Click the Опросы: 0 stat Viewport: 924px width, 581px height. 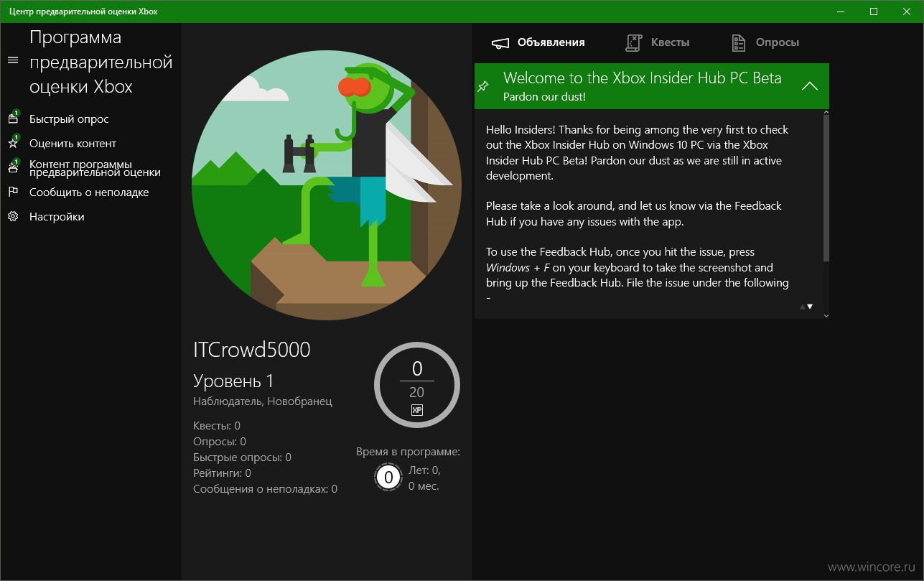pos(220,442)
